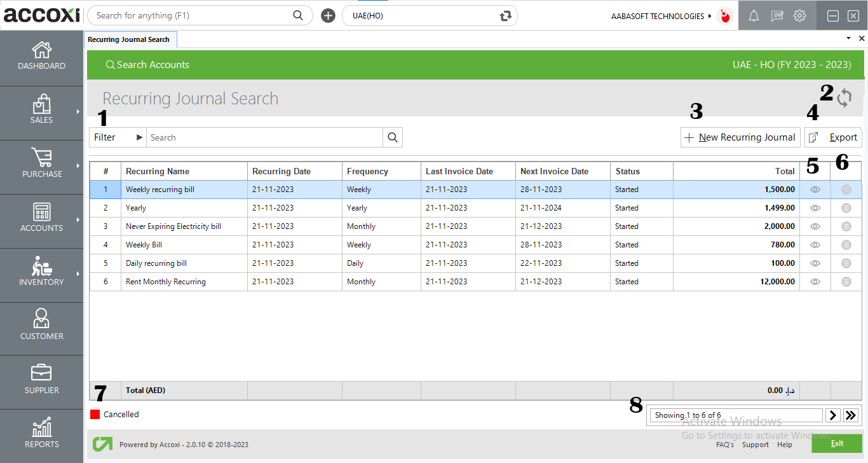Screen dimensions: 868x463
Task: Create a New Recurring Journal
Action: [x=740, y=137]
